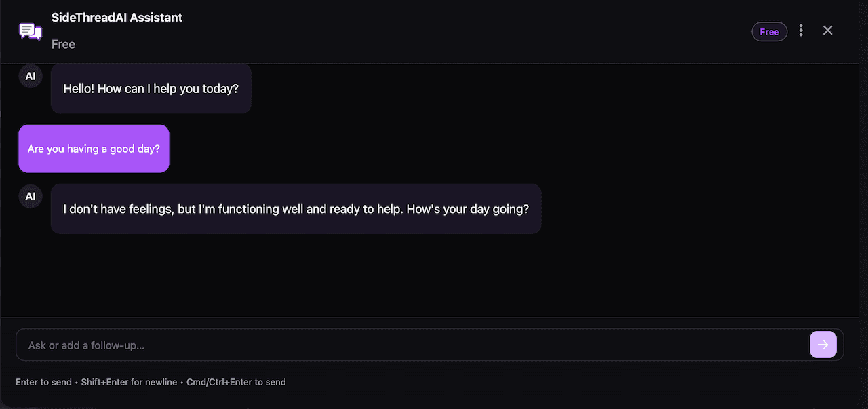Click the SideThreadAI Assistant title
This screenshot has width=868, height=409.
click(x=117, y=18)
